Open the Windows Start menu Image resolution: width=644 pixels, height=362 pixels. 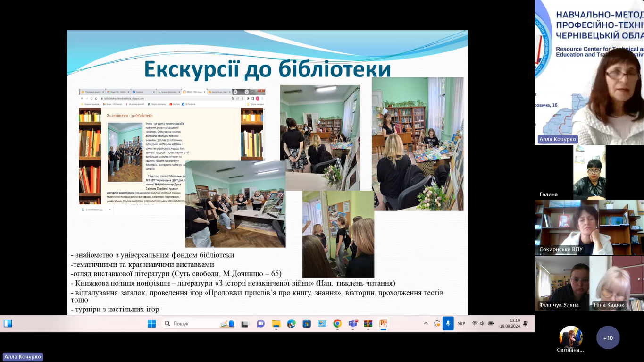(151, 324)
